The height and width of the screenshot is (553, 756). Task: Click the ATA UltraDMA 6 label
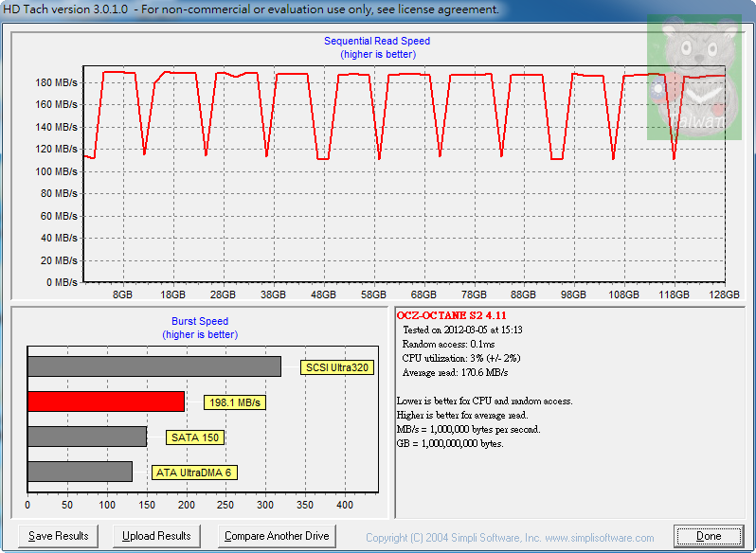(193, 473)
